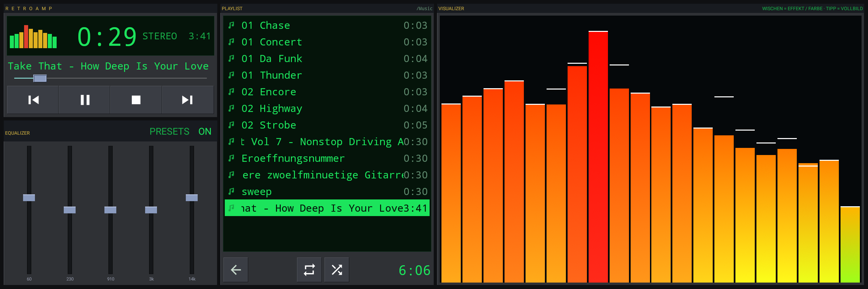Toggle shuffle mode icon
The image size is (868, 289).
[337, 270]
